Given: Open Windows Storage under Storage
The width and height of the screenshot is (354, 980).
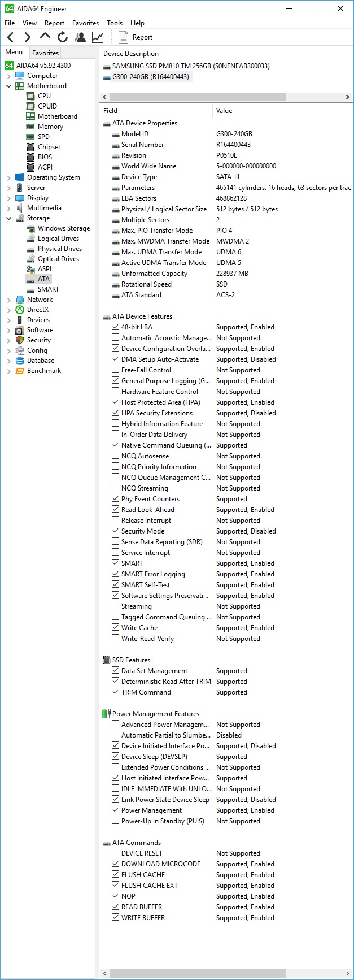Looking at the screenshot, I should pyautogui.click(x=64, y=228).
